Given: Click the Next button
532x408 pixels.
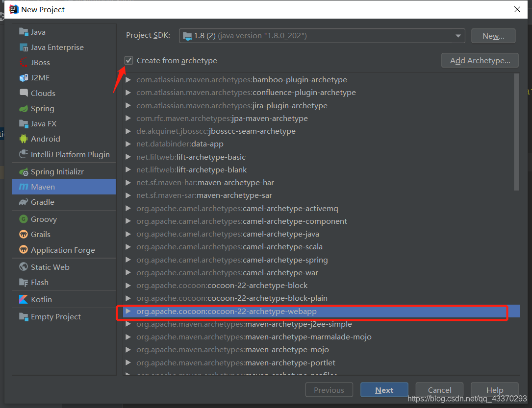Looking at the screenshot, I should (384, 390).
